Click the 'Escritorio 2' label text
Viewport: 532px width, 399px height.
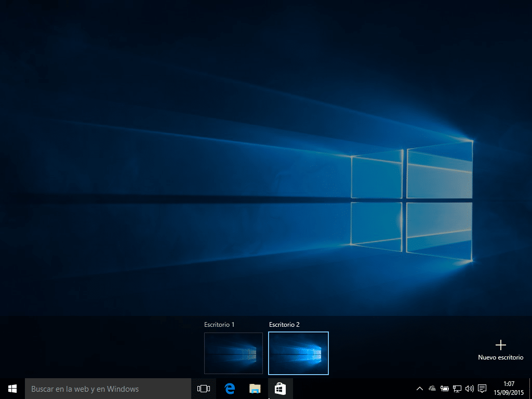click(x=284, y=325)
